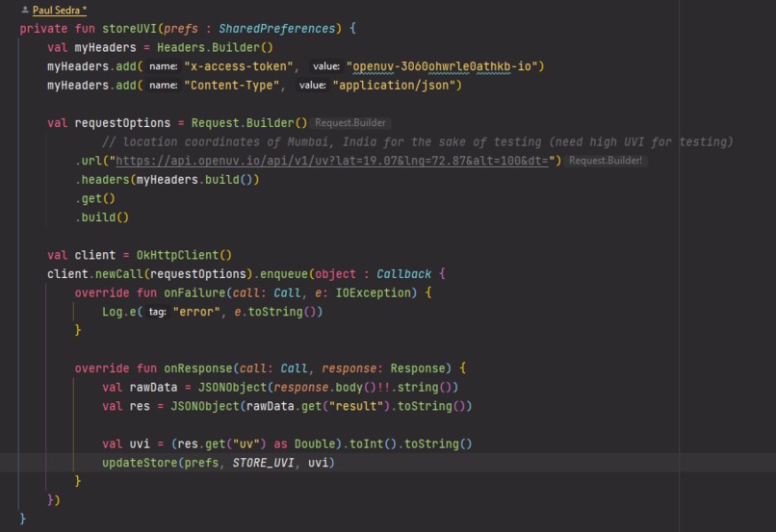This screenshot has height=532, width=776.
Task: Click the .headers(myHeaders.build()) call
Action: 168,180
